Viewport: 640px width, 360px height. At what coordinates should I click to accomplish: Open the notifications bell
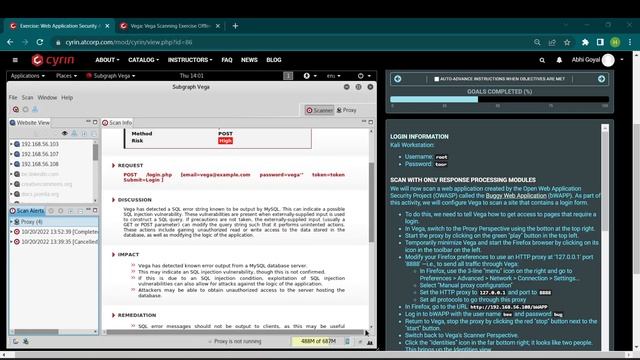(x=559, y=60)
